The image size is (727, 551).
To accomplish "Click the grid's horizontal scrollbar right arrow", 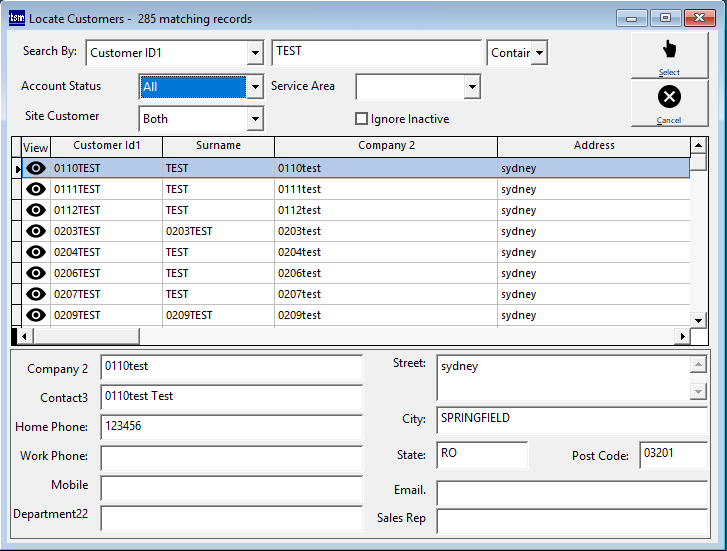I will point(683,337).
